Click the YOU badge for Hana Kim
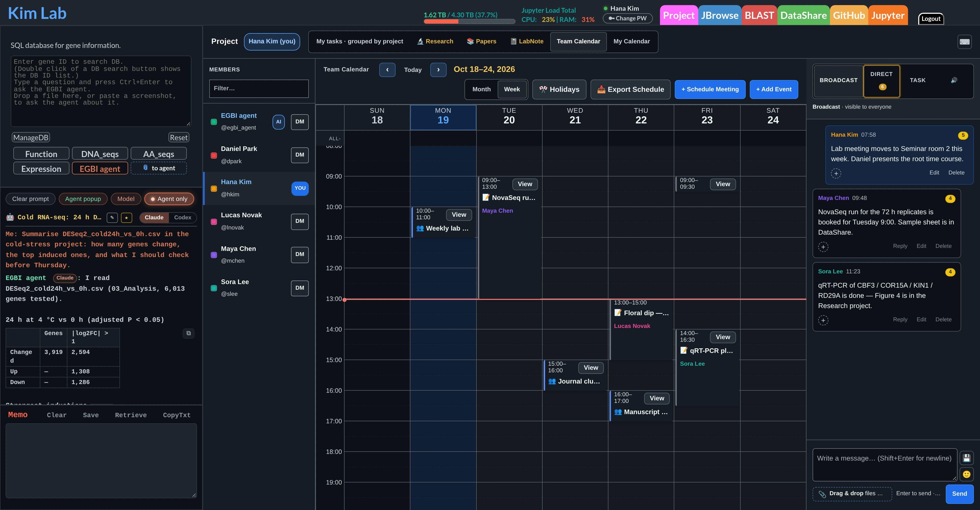 pos(300,188)
